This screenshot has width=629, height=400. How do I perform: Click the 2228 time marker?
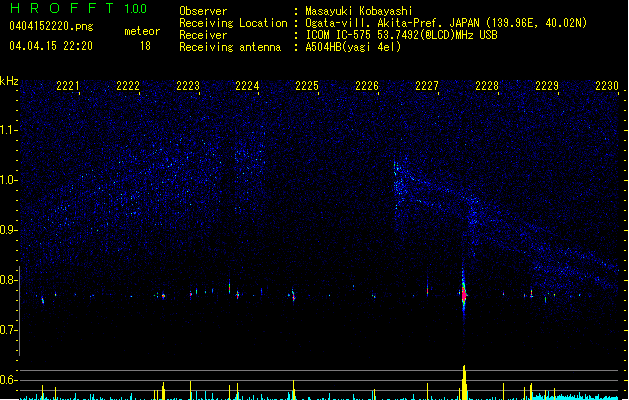(x=487, y=86)
